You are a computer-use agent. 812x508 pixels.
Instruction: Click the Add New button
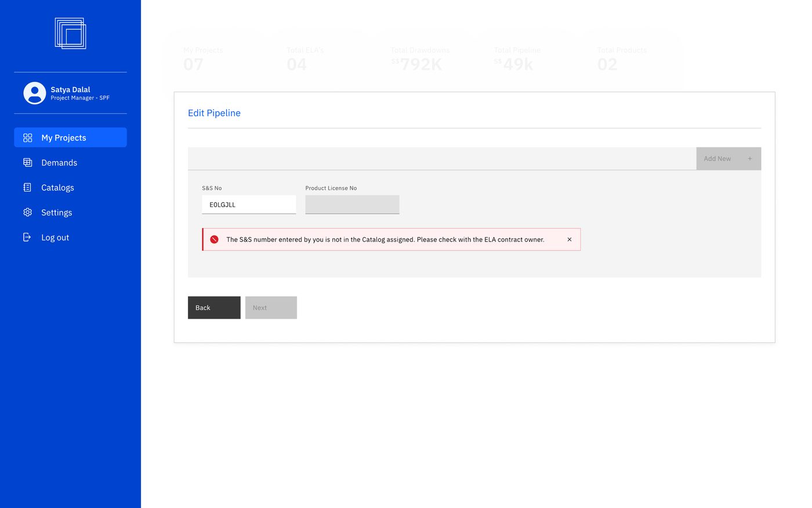[728, 158]
